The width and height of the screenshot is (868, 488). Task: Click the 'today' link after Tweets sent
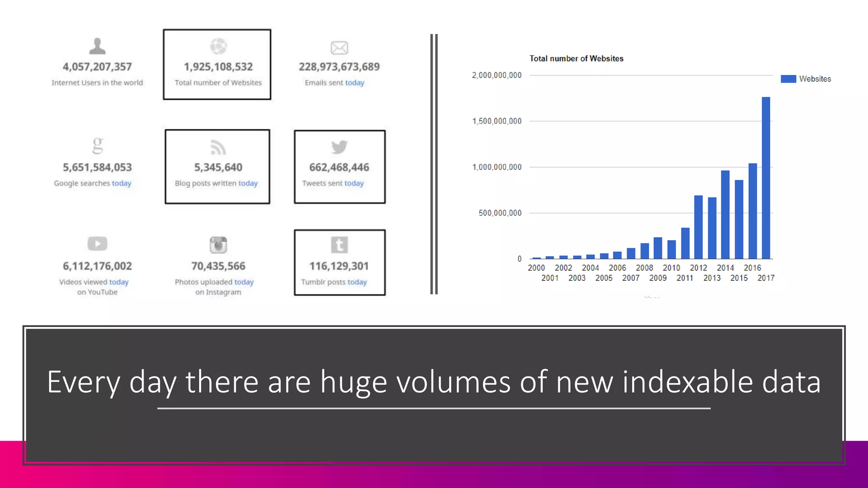pyautogui.click(x=354, y=183)
